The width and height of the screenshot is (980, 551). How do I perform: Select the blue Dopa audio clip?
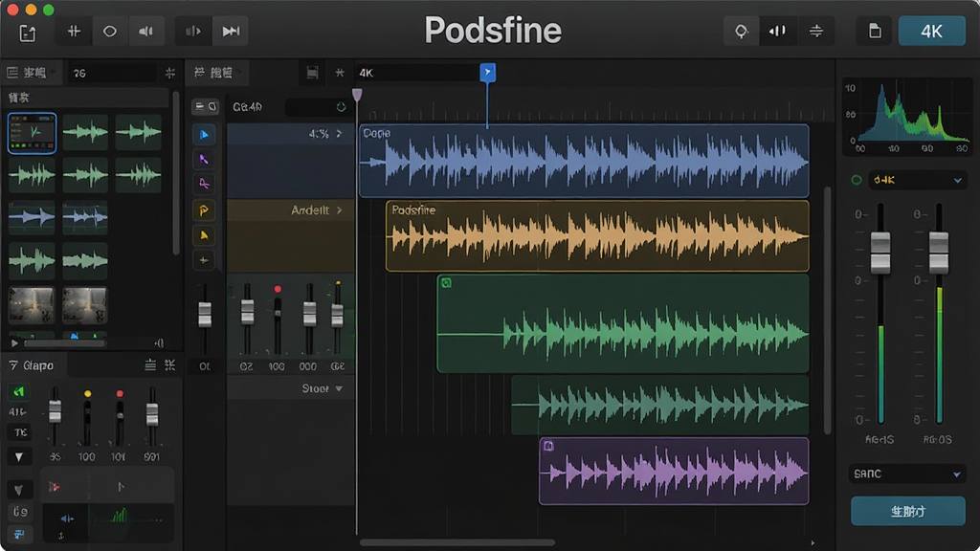click(x=584, y=161)
